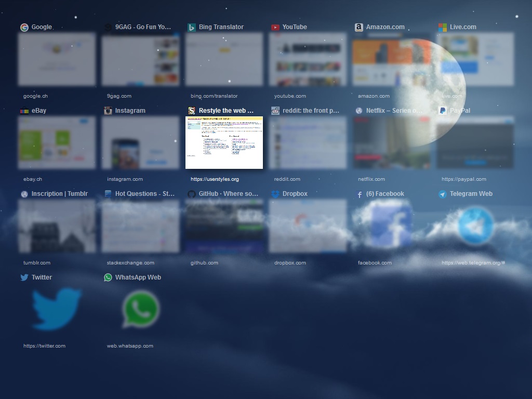Open the Hot Questions page thumbnail
This screenshot has height=399, width=532.
[x=140, y=226]
